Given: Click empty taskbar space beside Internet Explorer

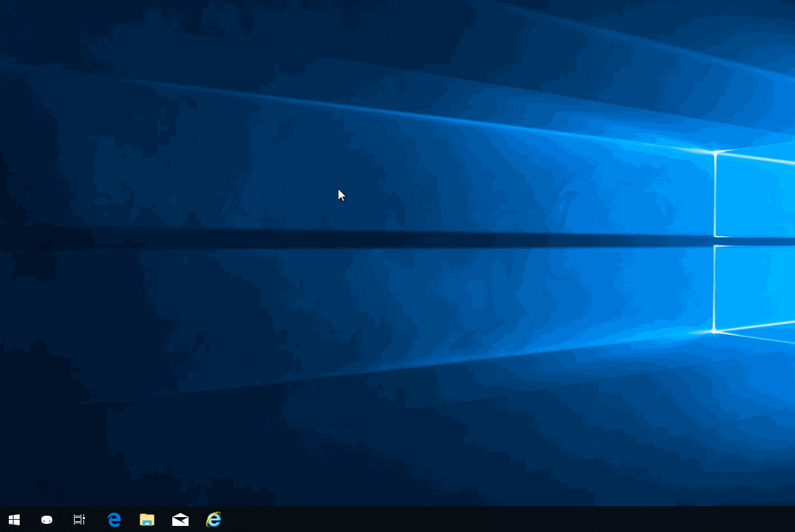Looking at the screenshot, I should point(407,520).
